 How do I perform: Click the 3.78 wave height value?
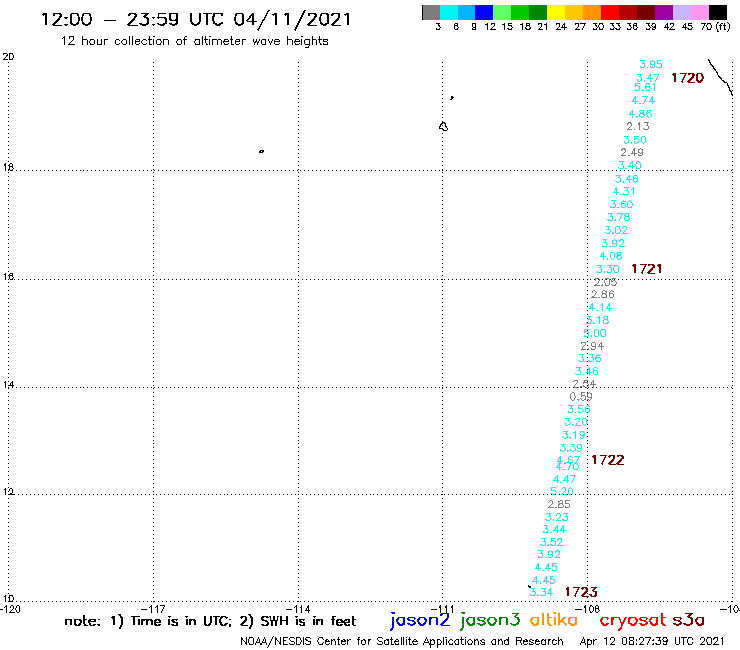(x=618, y=217)
